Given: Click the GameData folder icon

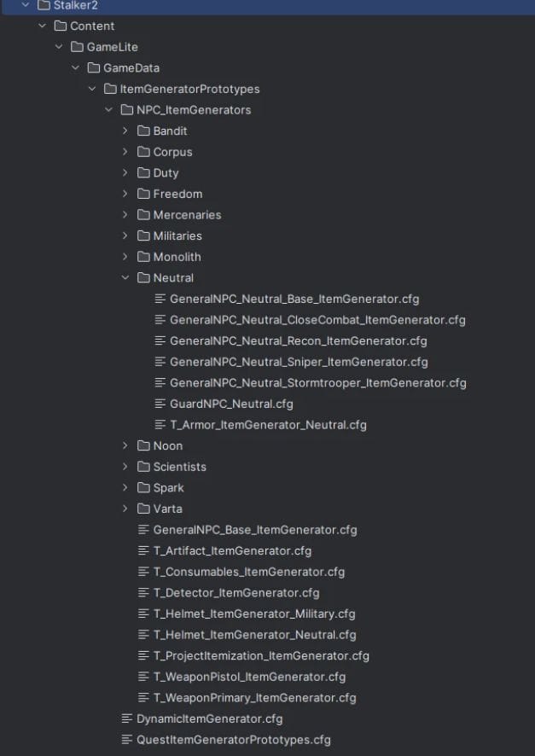Looking at the screenshot, I should click(x=93, y=67).
